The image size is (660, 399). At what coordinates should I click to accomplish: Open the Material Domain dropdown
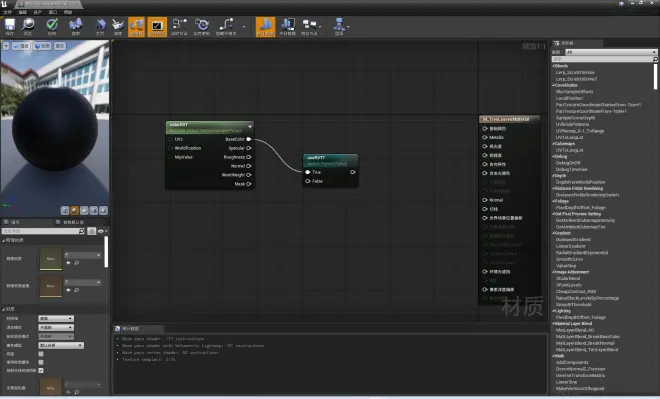point(56,319)
